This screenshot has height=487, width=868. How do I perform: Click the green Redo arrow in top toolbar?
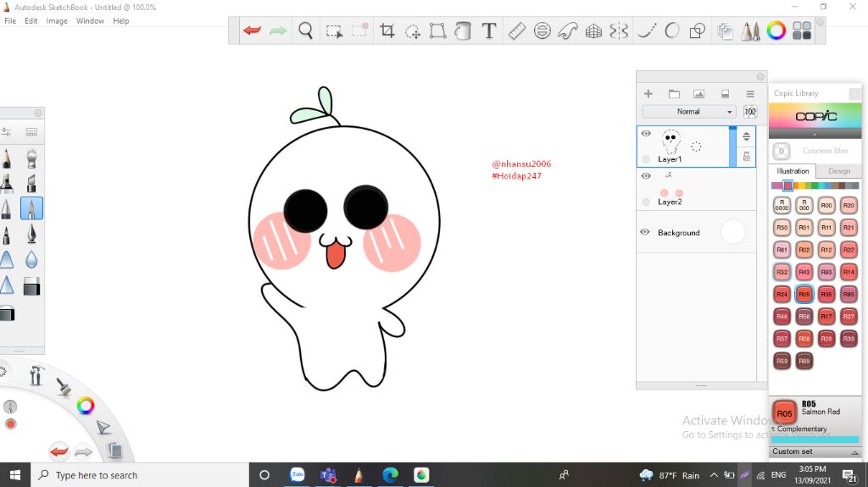click(x=278, y=30)
